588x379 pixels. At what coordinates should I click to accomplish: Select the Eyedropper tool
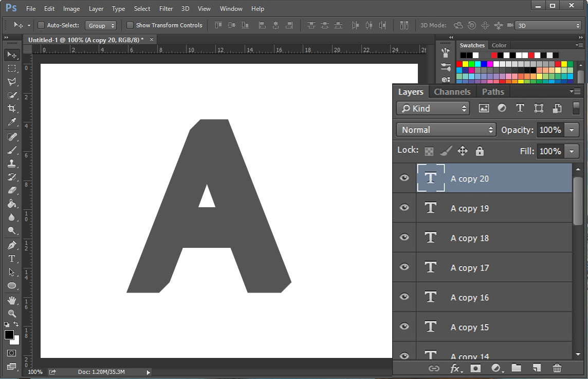tap(12, 122)
